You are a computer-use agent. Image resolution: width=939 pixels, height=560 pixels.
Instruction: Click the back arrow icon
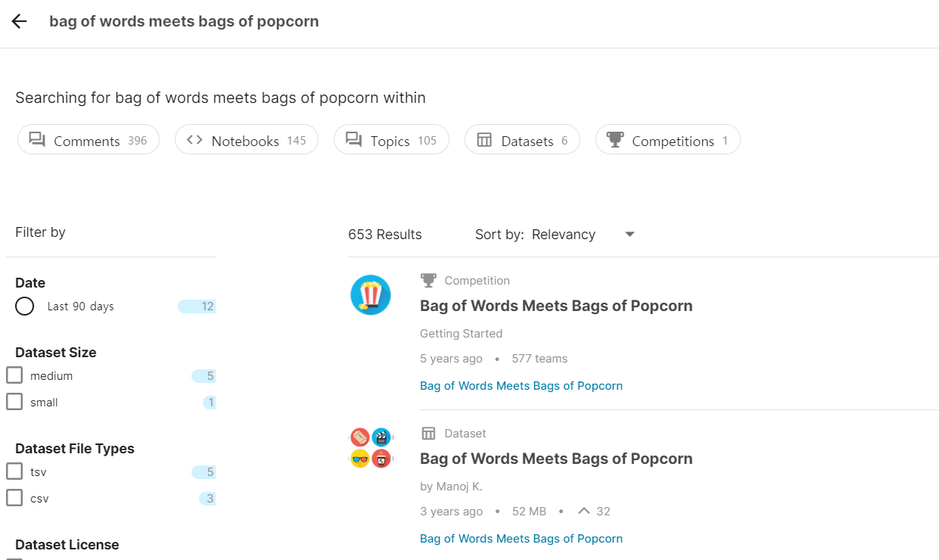(x=19, y=21)
